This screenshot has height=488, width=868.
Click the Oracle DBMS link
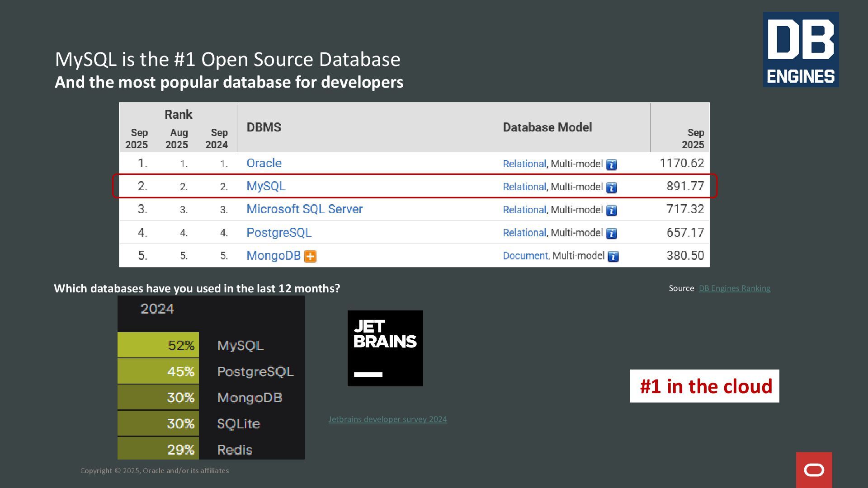click(264, 163)
